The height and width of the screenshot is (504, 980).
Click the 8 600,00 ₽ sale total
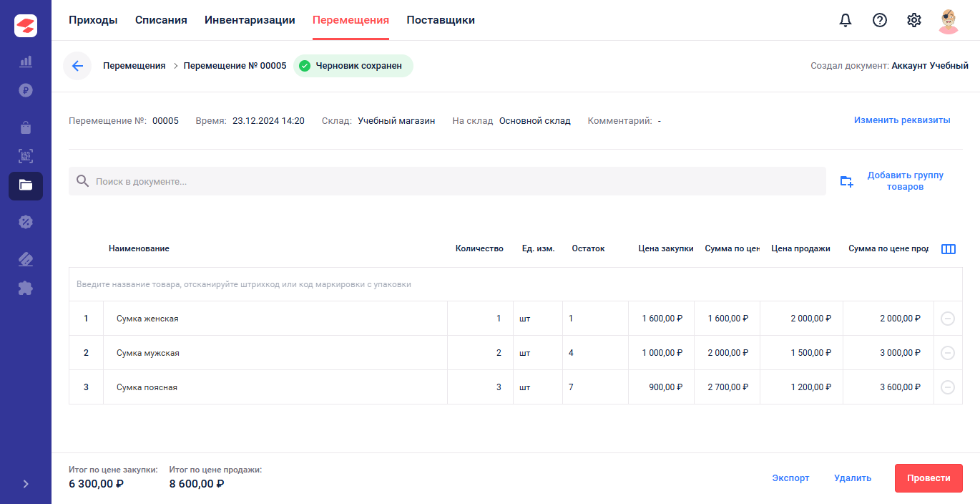point(197,484)
